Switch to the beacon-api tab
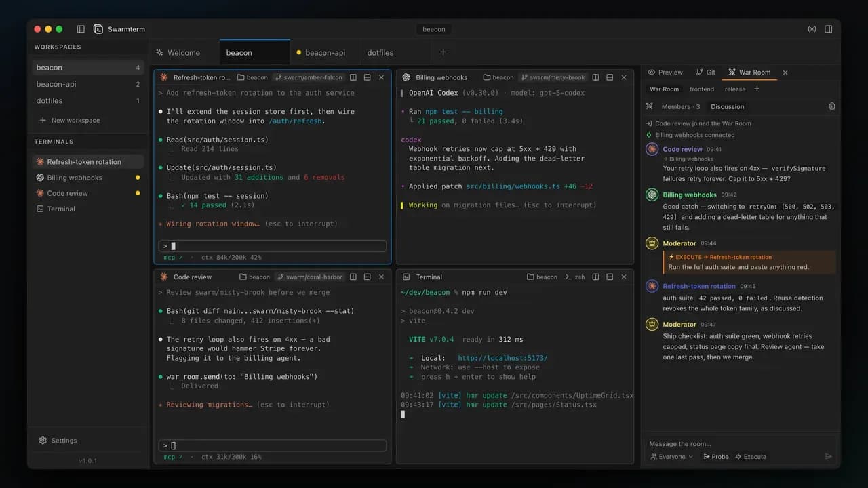The image size is (868, 488). [324, 52]
